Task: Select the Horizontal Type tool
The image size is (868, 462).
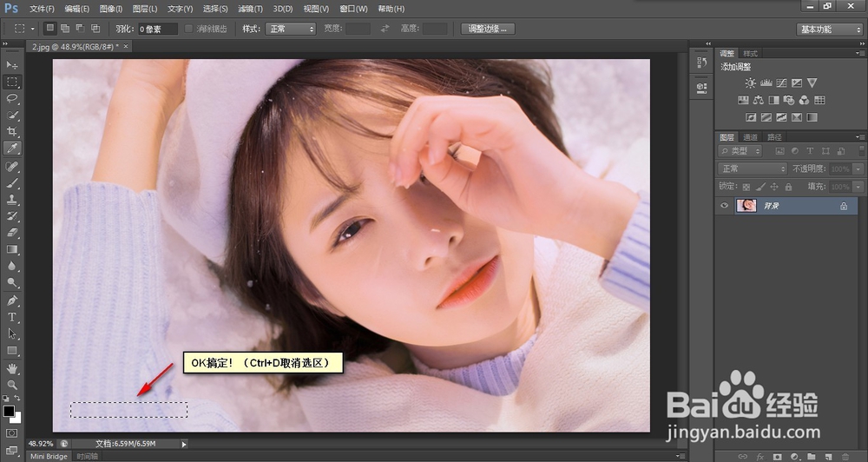Action: click(x=11, y=318)
